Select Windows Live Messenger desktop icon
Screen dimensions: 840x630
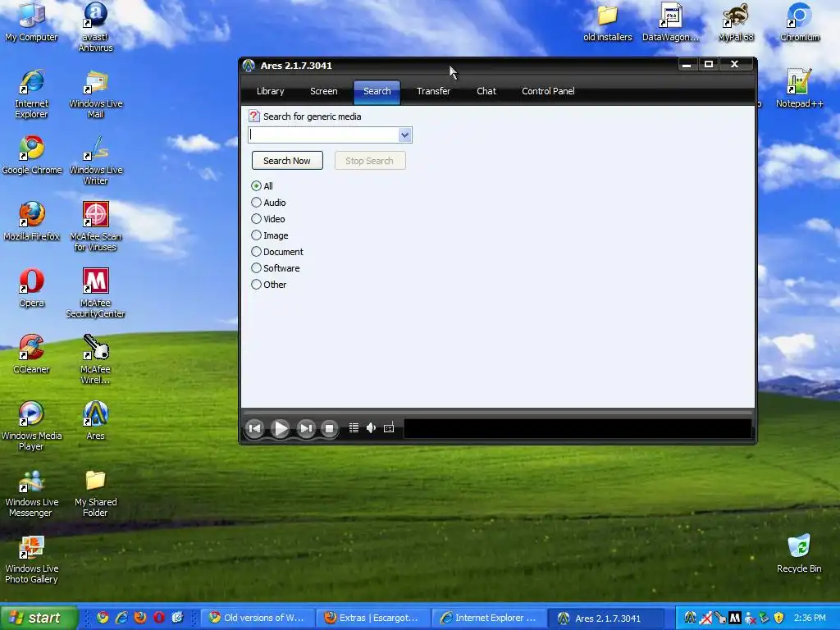click(31, 492)
